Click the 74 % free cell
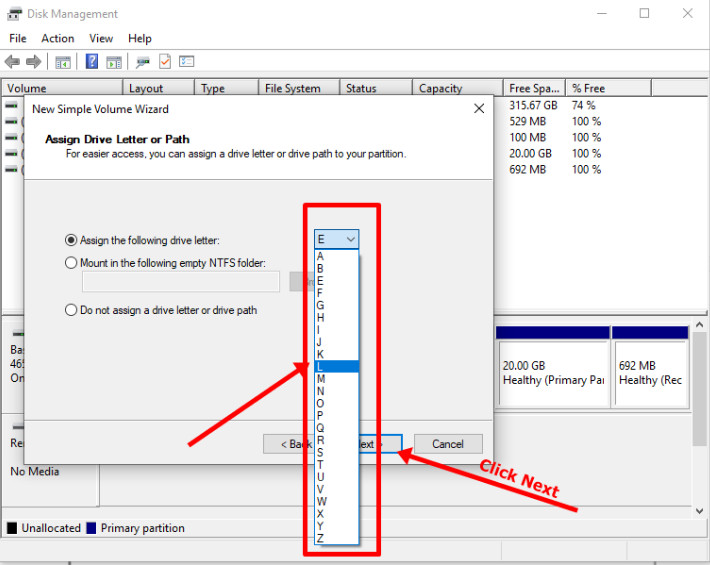This screenshot has height=565, width=710. 583,105
